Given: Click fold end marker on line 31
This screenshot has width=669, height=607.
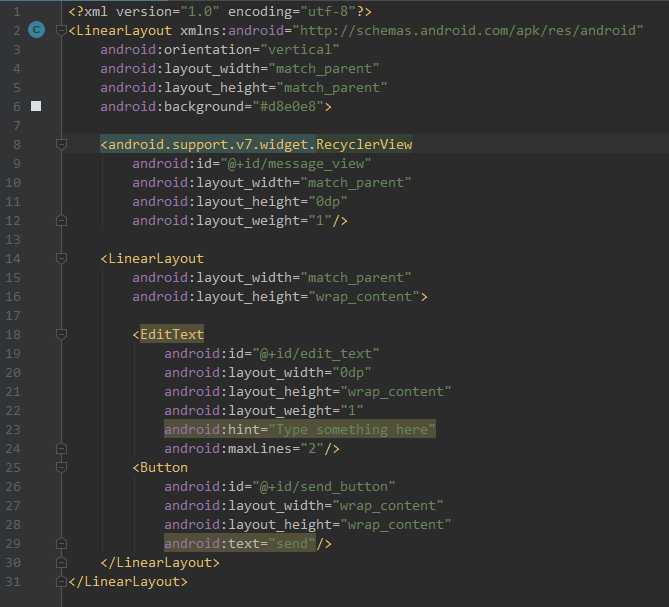Looking at the screenshot, I should point(61,581).
